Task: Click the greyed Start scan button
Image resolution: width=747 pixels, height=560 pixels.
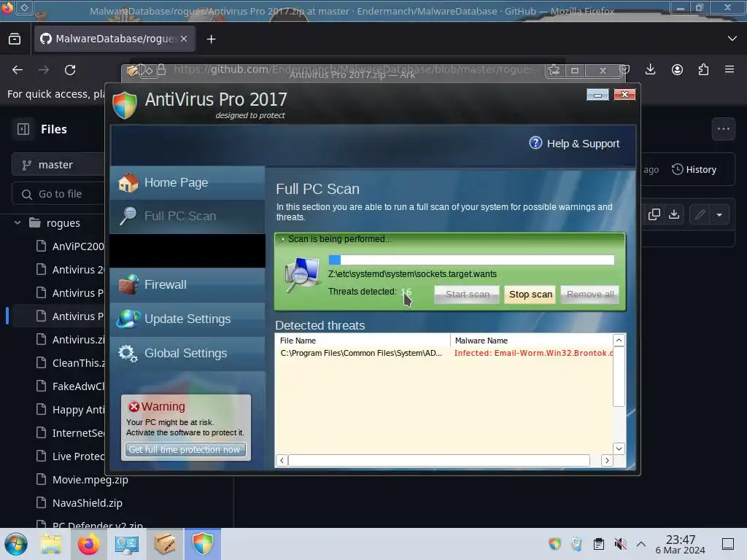Action: pos(467,295)
